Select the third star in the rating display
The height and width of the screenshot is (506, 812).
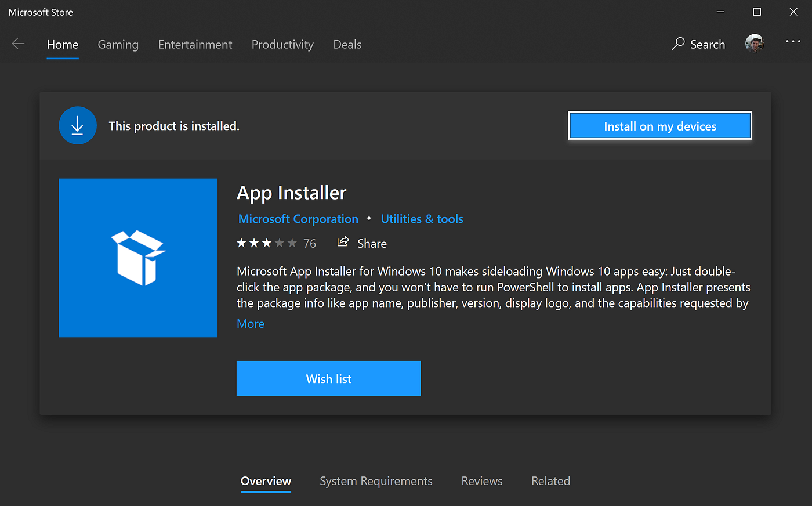click(x=267, y=243)
